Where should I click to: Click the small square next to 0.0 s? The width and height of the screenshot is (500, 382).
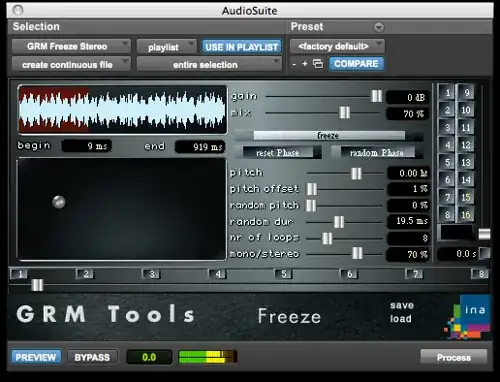(485, 253)
